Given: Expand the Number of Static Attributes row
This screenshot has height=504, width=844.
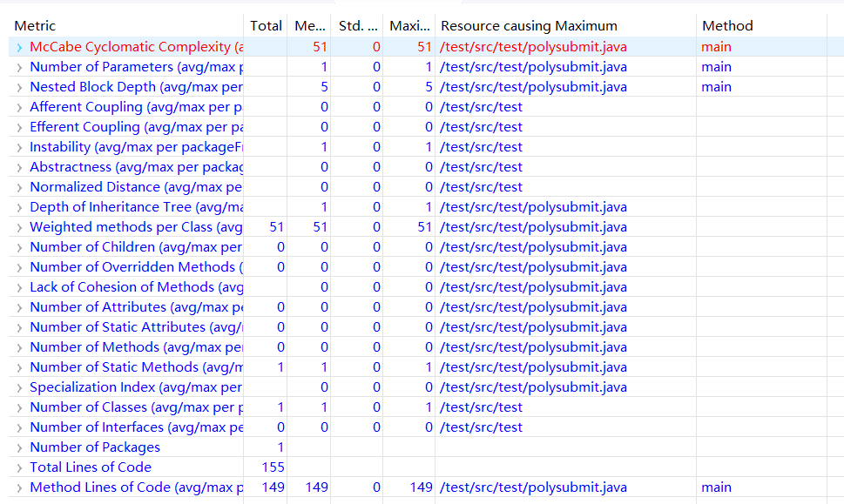Looking at the screenshot, I should [19, 327].
